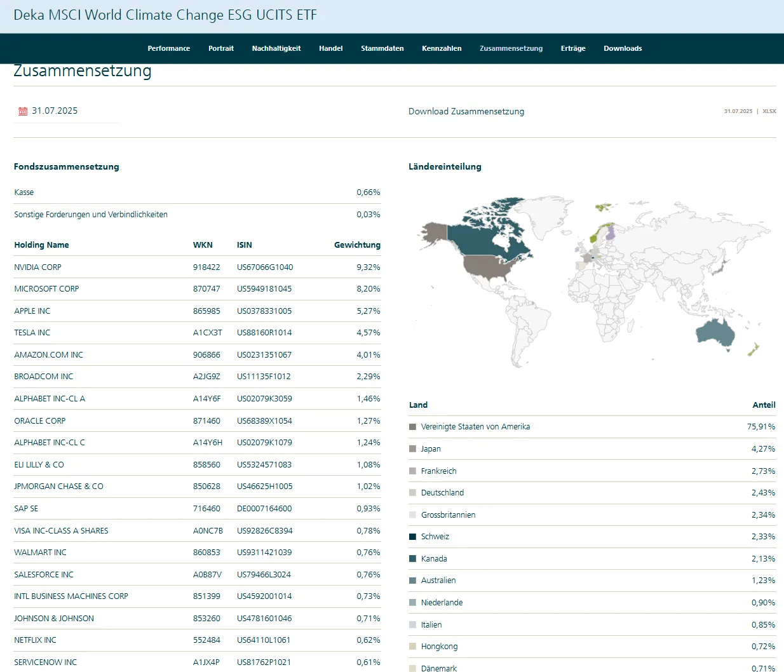
Task: Switch to the Portrait tab
Action: pos(221,48)
